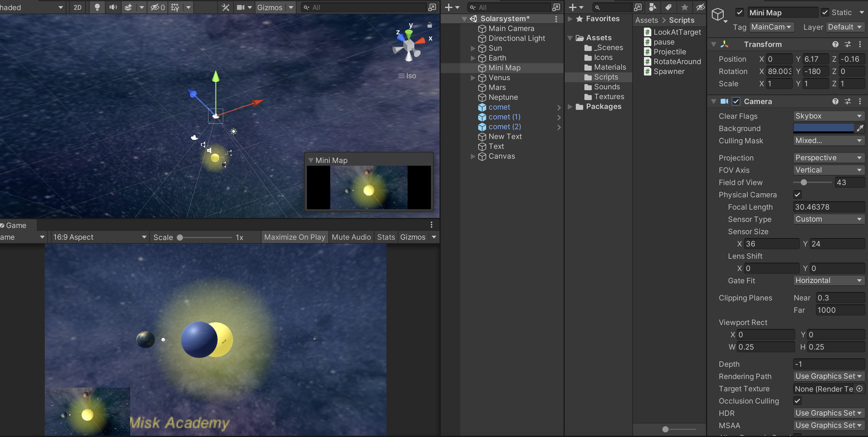The width and height of the screenshot is (868, 437).
Task: Expand the Venus object in Hierarchy
Action: [x=473, y=78]
